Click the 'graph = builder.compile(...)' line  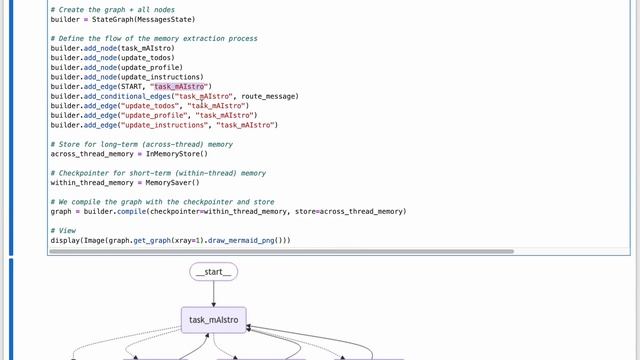[x=229, y=211]
